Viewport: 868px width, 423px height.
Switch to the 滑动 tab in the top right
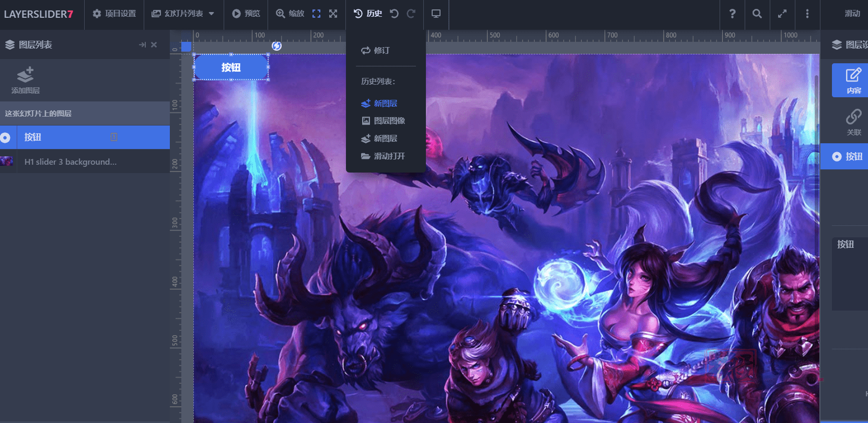(x=852, y=14)
